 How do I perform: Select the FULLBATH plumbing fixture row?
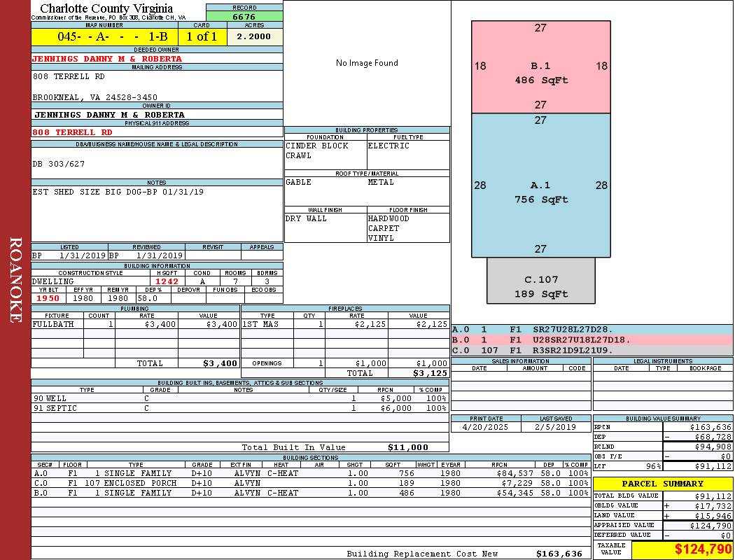coord(136,324)
